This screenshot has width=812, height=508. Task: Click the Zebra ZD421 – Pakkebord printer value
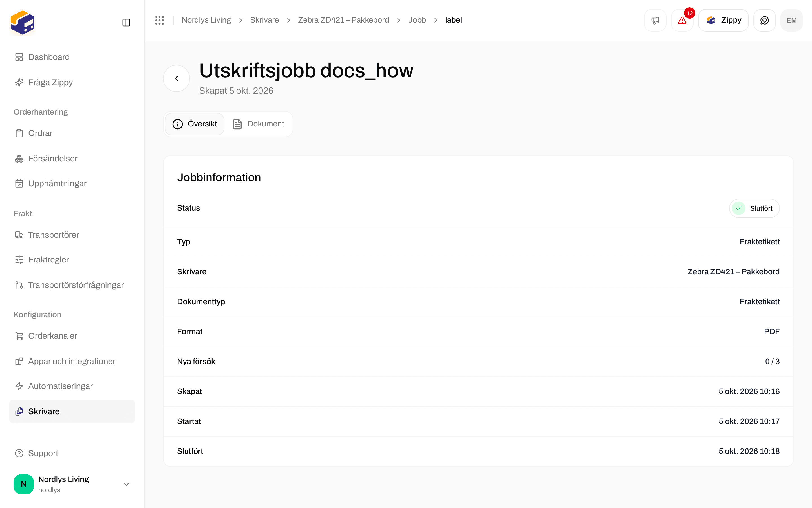pos(734,272)
